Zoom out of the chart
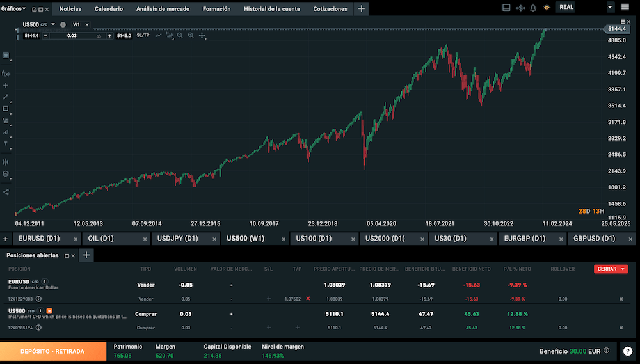 tap(180, 35)
